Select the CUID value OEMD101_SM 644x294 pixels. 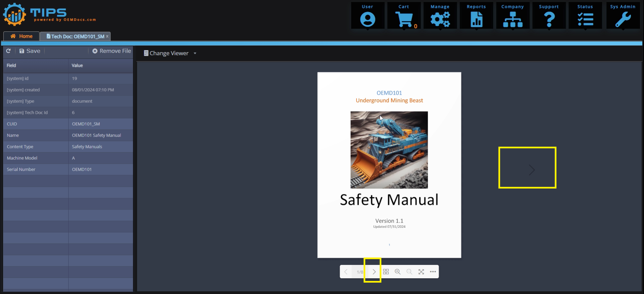[x=86, y=124]
